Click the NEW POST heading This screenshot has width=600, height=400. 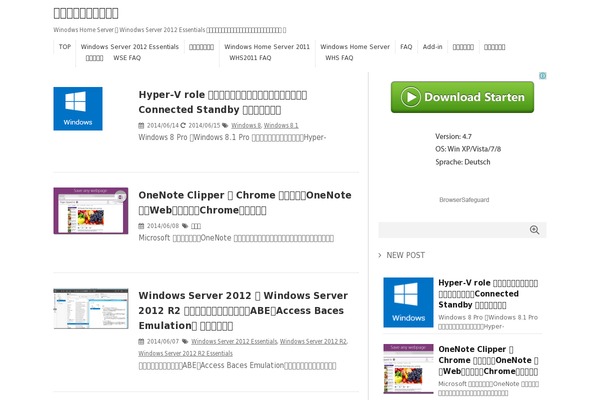pyautogui.click(x=406, y=255)
